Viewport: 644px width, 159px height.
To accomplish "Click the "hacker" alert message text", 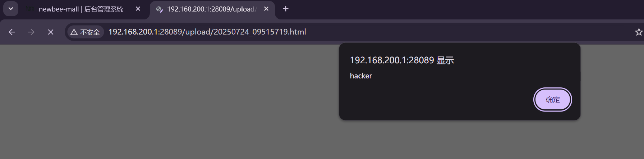I will coord(361,76).
